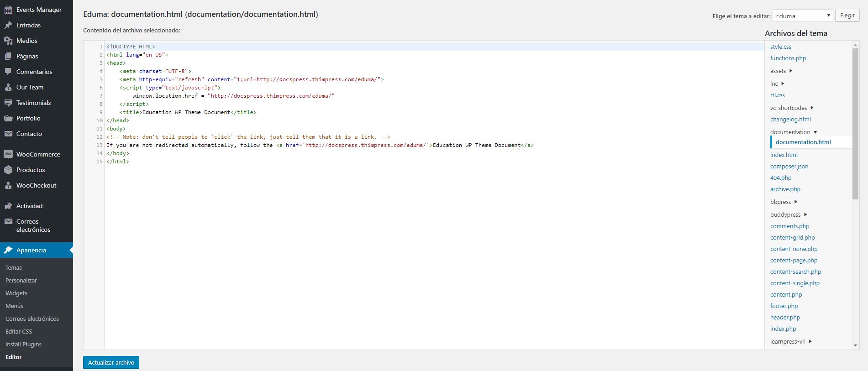Expand the bbpress folder

point(784,202)
